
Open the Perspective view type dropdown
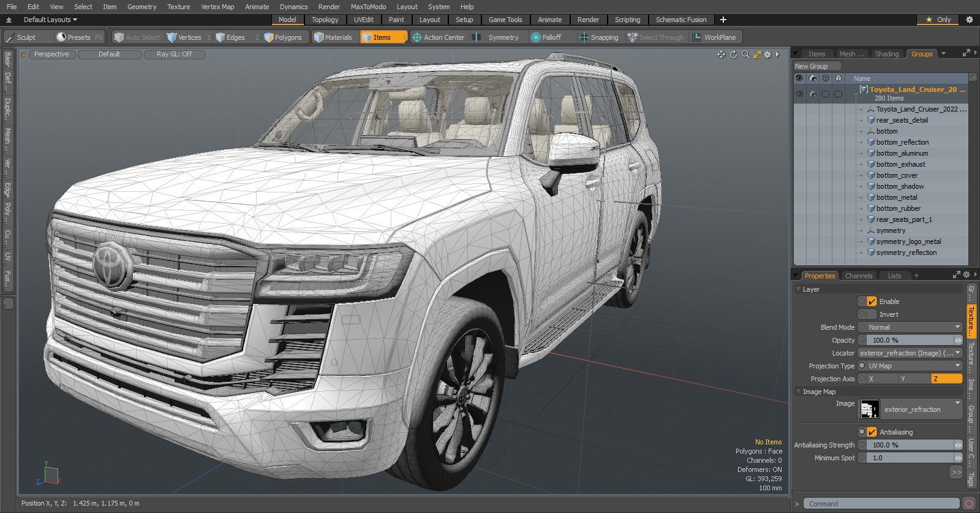tap(51, 54)
